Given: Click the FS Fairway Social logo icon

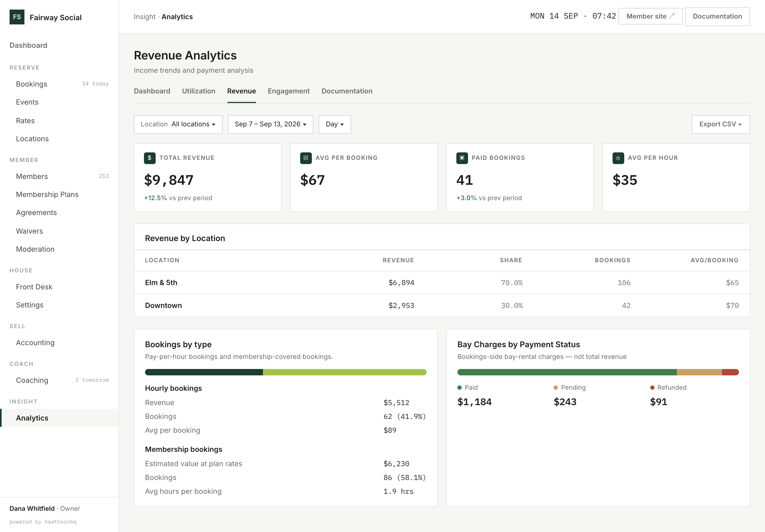Looking at the screenshot, I should 17,17.
